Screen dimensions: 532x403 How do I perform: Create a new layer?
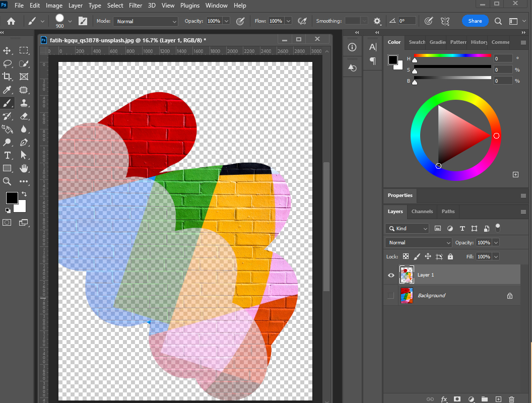(x=498, y=399)
